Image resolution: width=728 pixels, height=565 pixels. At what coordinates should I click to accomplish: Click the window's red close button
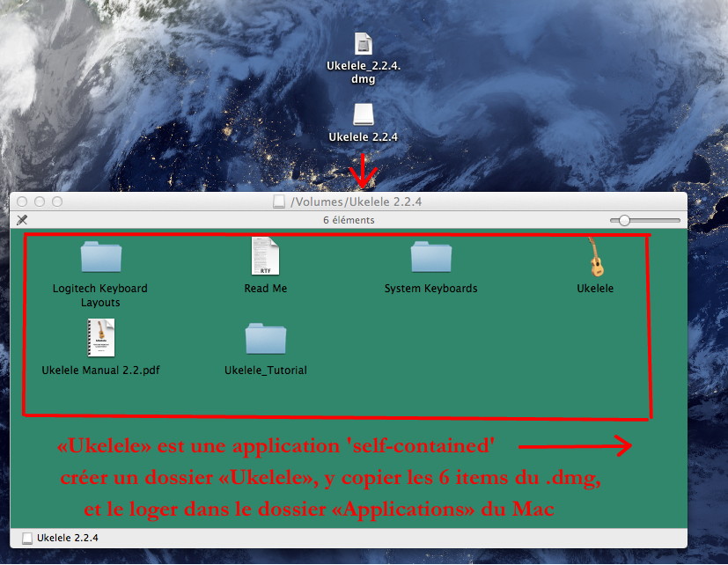click(x=22, y=202)
